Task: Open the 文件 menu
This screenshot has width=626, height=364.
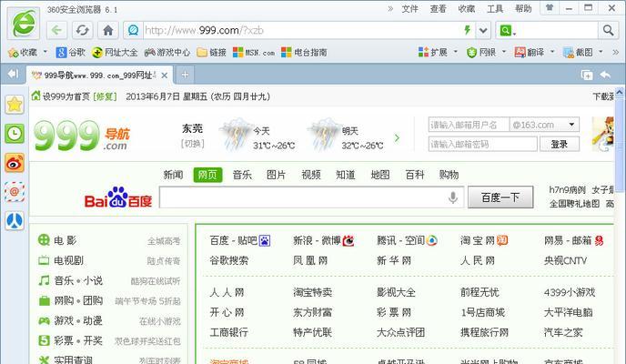Action: coord(409,9)
